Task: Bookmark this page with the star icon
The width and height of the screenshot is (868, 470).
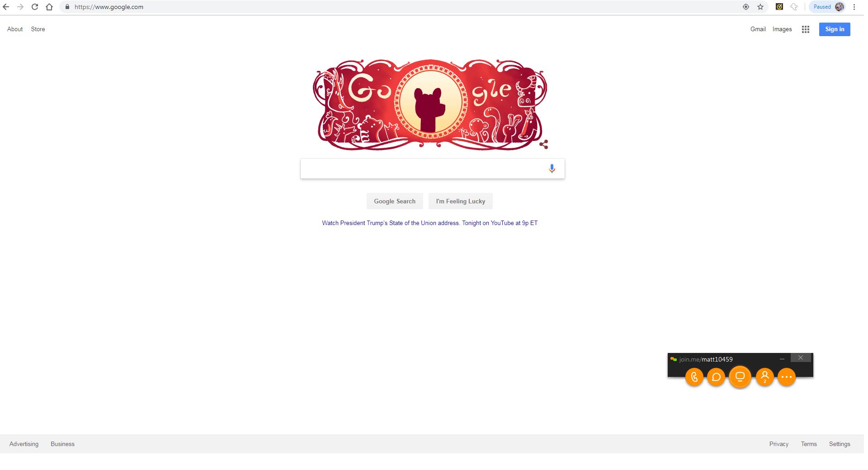Action: click(760, 7)
